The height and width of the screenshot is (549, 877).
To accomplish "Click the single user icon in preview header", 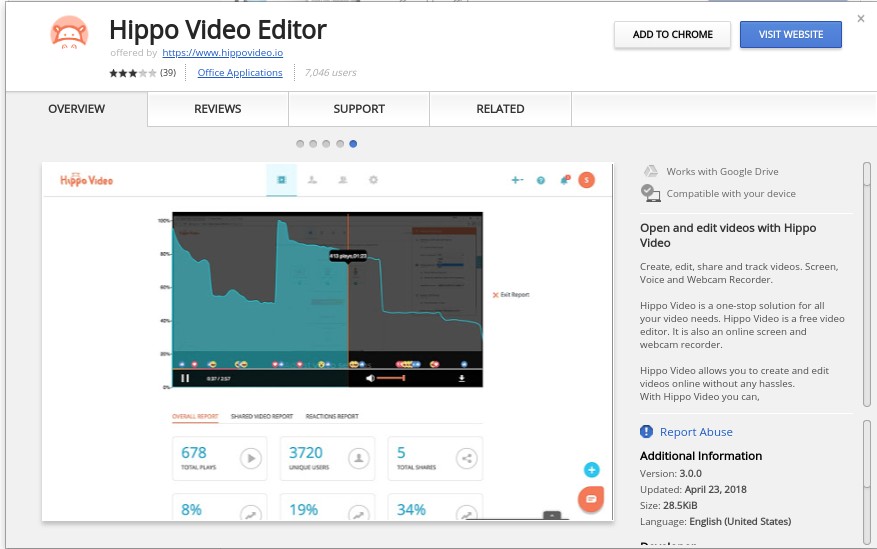I will click(312, 180).
